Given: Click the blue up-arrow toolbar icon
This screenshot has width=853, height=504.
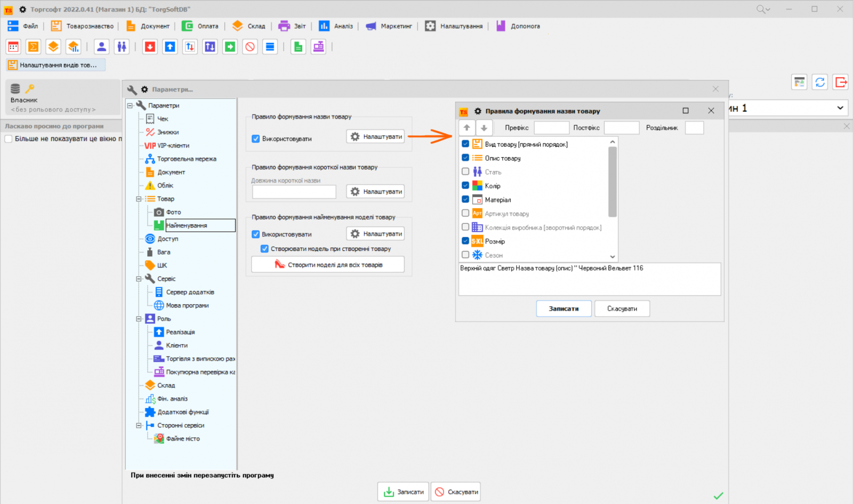Looking at the screenshot, I should [x=170, y=47].
